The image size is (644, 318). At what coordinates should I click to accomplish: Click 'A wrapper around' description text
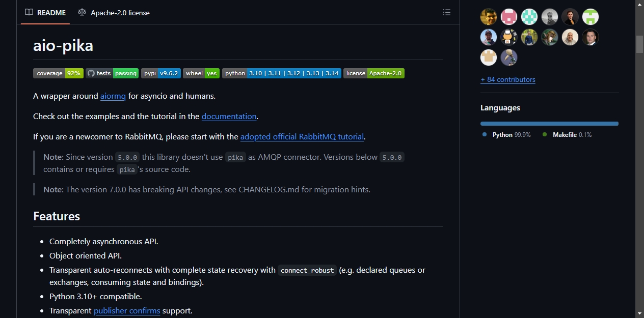point(66,96)
